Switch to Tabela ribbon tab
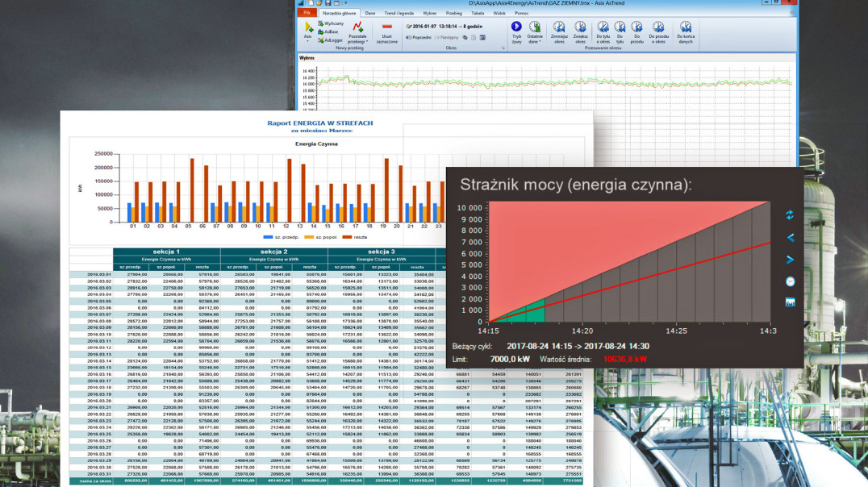 click(478, 13)
